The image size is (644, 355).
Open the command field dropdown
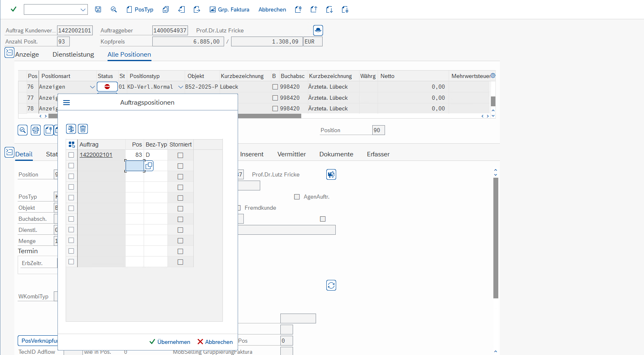click(83, 9)
